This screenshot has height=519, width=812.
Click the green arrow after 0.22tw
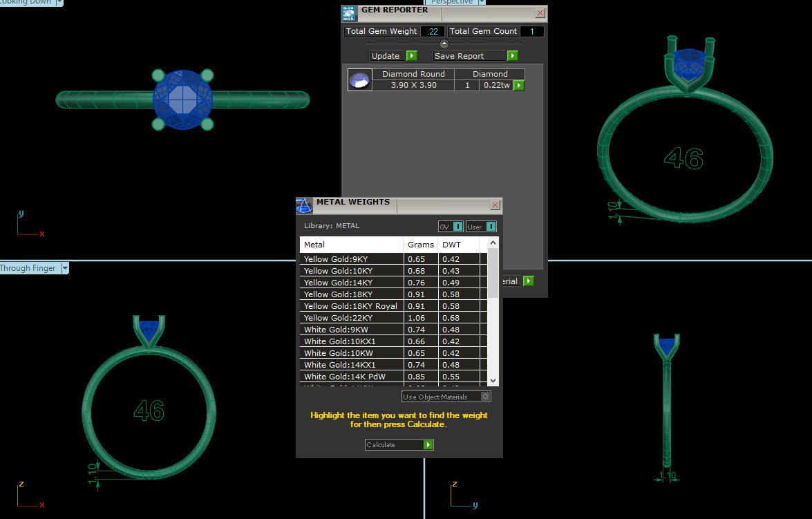pyautogui.click(x=519, y=86)
